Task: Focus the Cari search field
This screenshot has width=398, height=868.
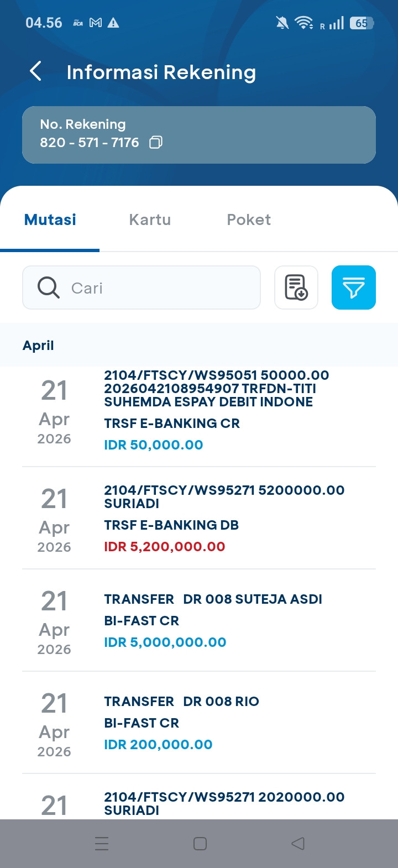Action: tap(160, 287)
